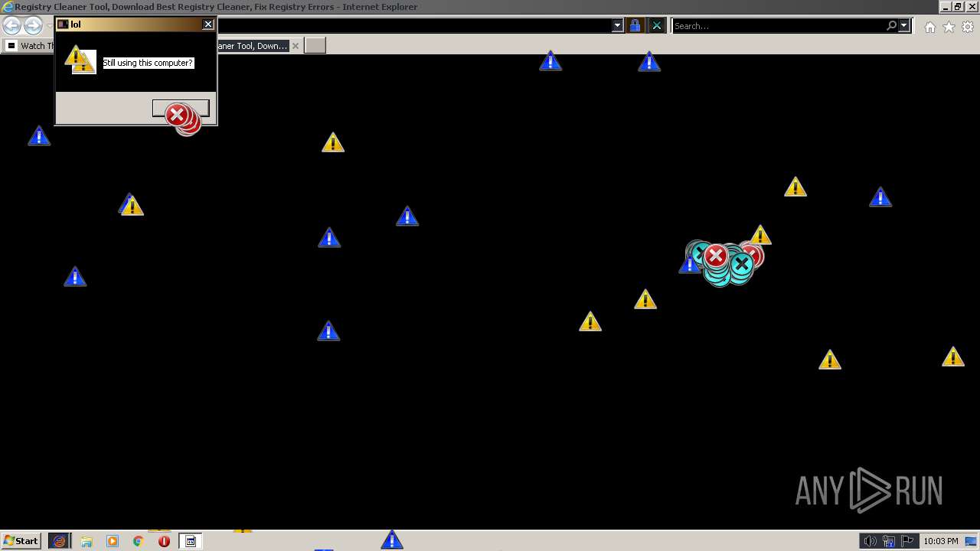The width and height of the screenshot is (980, 551).
Task: Click Internet Explorer's forward arrow button
Action: point(33,26)
